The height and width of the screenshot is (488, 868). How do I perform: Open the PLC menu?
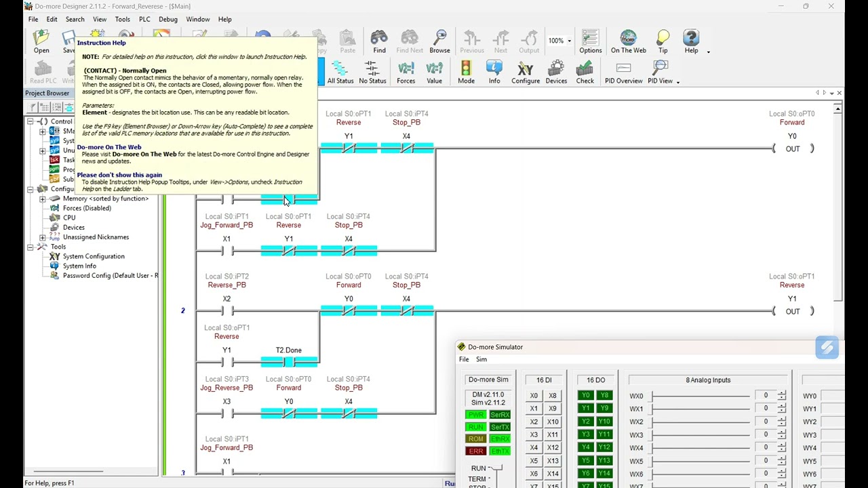click(x=144, y=20)
